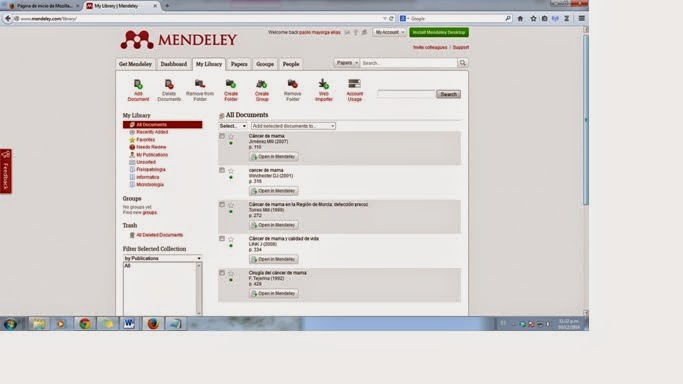Star the calidad de vida document

[x=231, y=239]
